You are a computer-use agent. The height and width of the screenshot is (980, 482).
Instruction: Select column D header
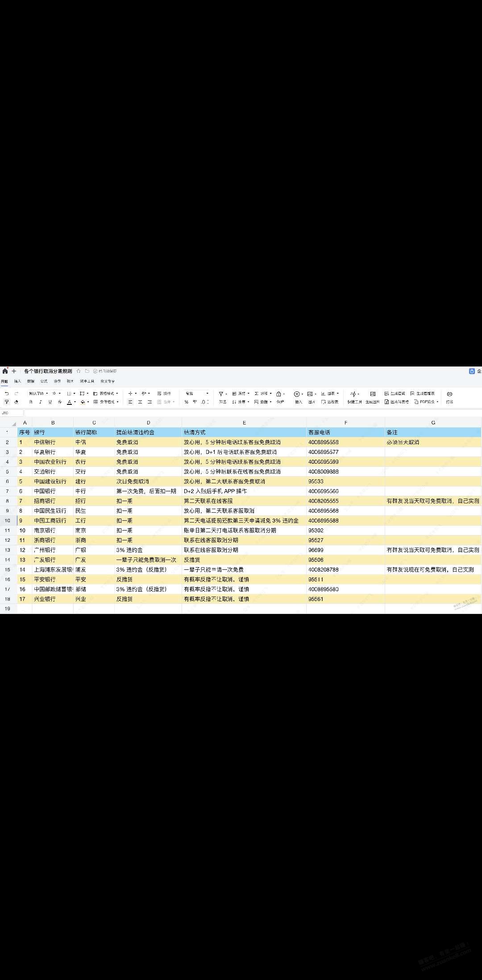click(x=148, y=422)
